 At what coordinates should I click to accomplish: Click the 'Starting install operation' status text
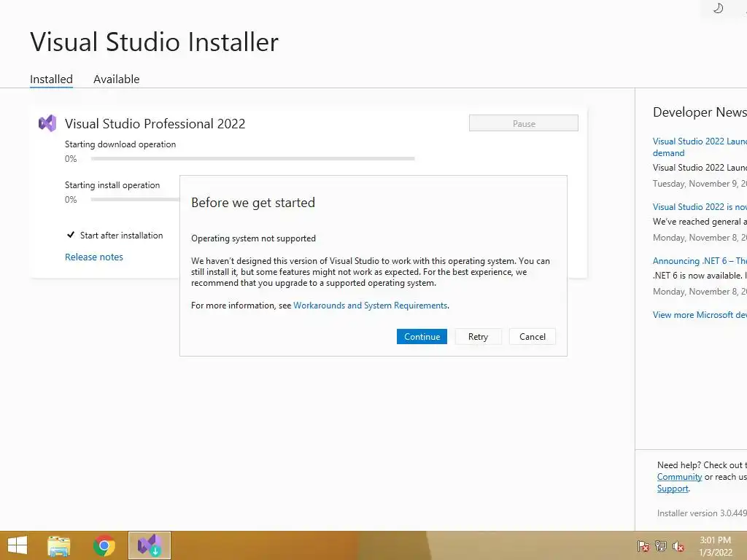[x=112, y=185]
